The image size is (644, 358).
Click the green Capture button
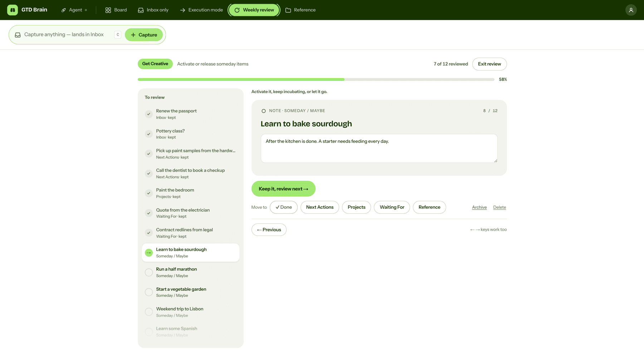pos(144,35)
